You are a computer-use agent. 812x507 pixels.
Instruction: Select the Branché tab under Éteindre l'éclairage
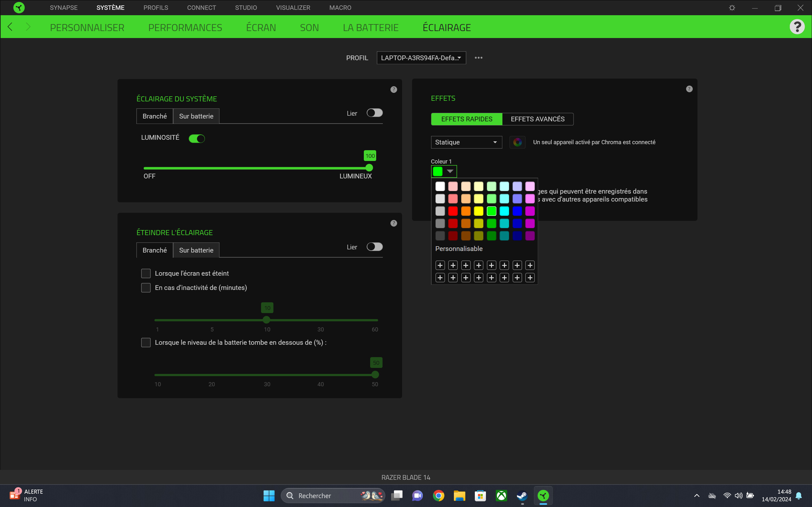(154, 250)
